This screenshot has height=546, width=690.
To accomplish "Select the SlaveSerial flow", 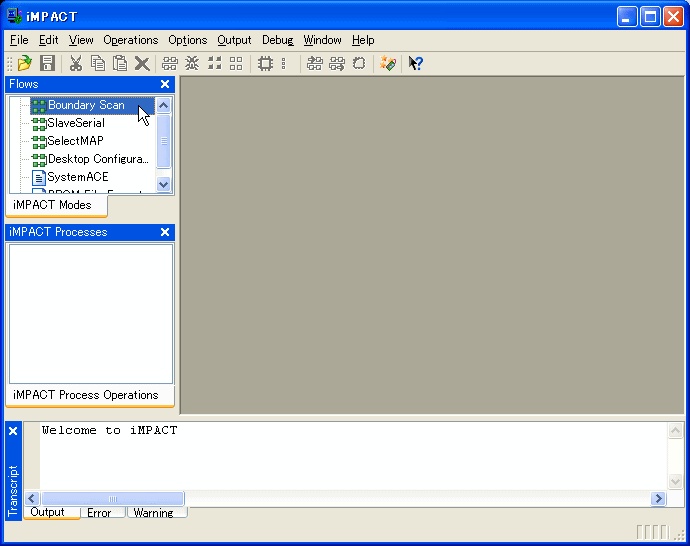I will 76,123.
